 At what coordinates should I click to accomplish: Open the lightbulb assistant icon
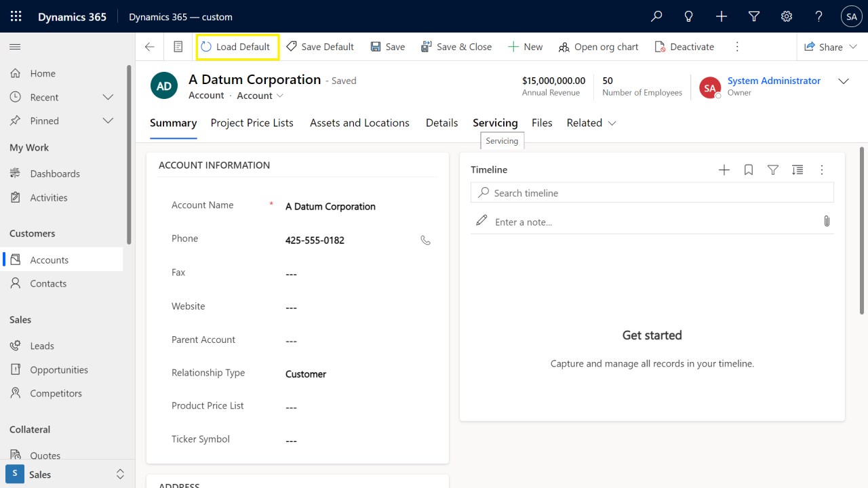(688, 16)
